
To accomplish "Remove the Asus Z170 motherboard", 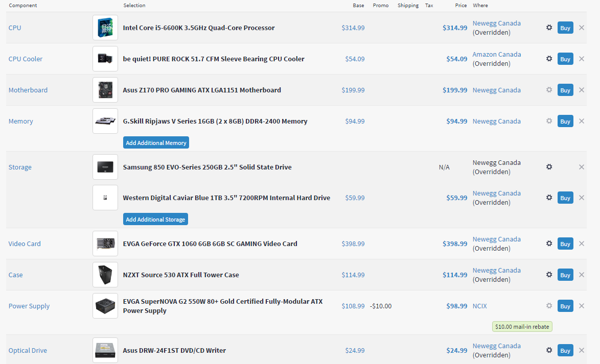I will [x=582, y=90].
